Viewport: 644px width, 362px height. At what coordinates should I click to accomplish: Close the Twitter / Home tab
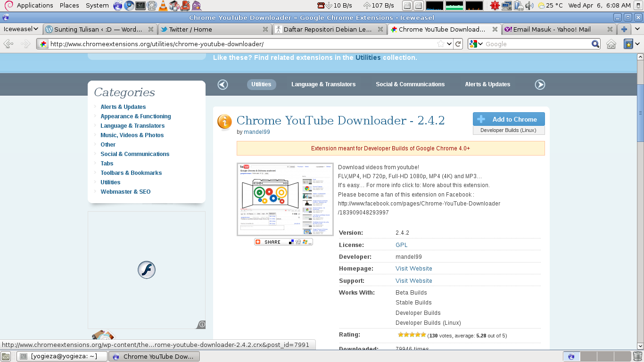coord(265,29)
